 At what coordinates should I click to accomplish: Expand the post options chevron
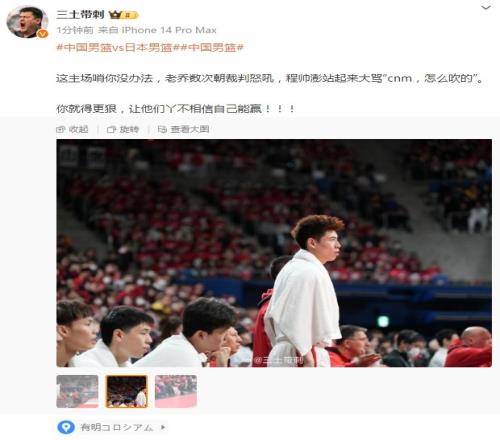[486, 7]
